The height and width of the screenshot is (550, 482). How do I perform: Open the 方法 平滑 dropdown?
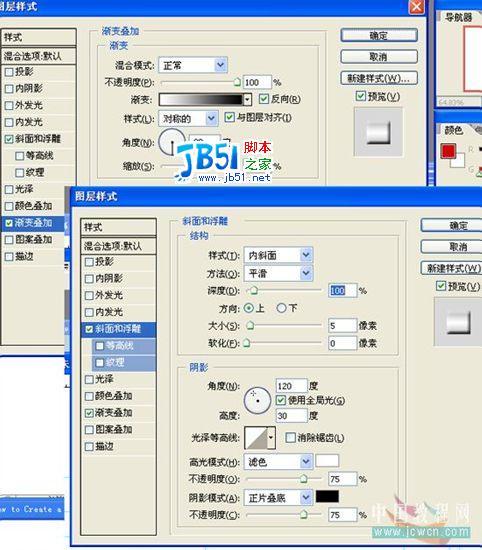coord(278,273)
